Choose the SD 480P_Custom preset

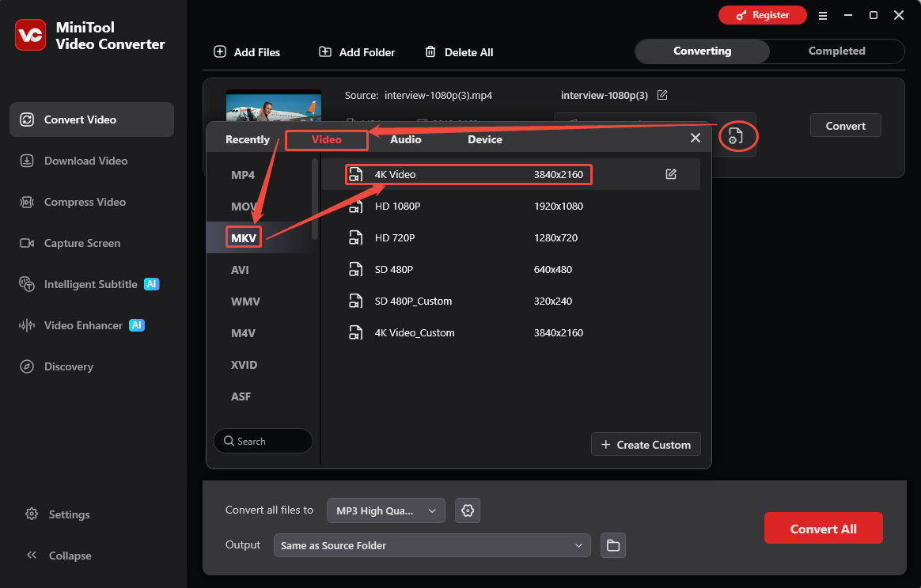tap(510, 302)
